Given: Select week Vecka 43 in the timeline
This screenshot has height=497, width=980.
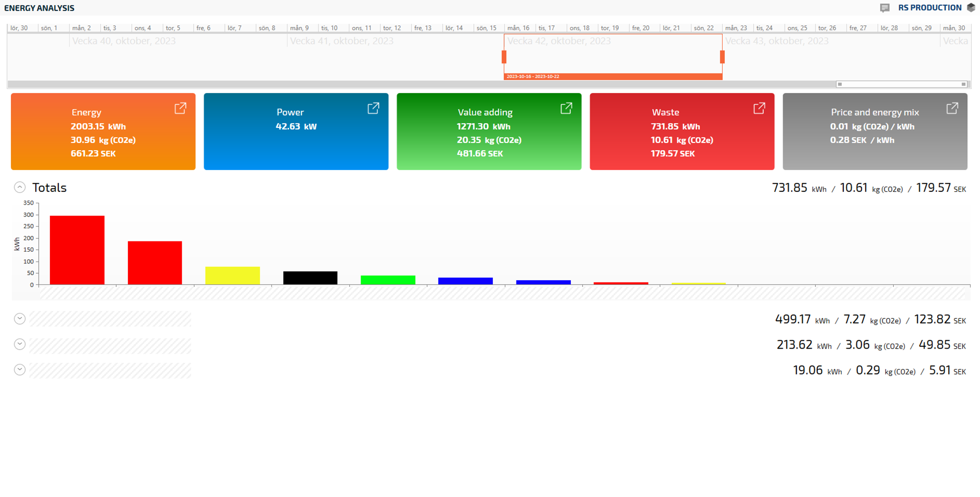Looking at the screenshot, I should point(777,41).
